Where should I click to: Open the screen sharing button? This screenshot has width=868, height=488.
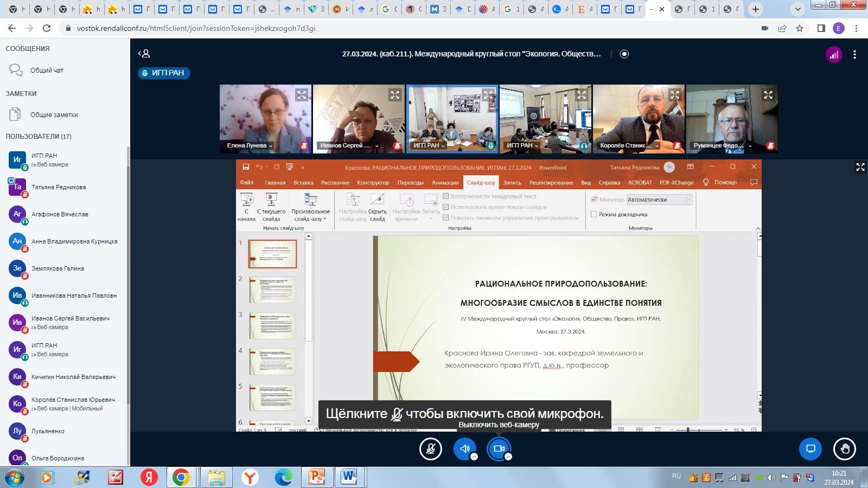[810, 449]
